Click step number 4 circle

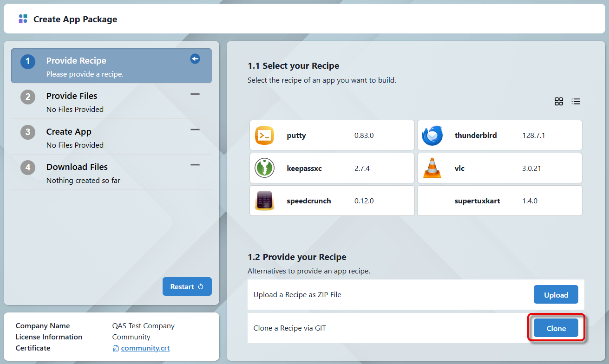(x=28, y=168)
